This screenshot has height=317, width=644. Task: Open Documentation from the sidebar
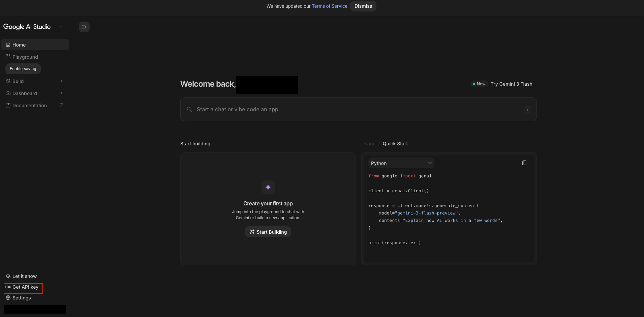point(30,106)
